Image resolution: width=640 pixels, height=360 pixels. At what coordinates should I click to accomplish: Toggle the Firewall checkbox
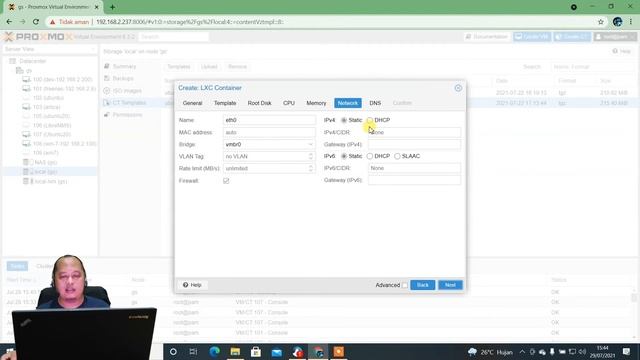click(226, 181)
